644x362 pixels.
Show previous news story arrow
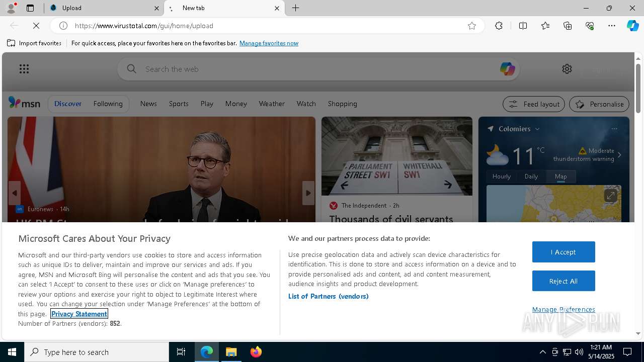15,193
